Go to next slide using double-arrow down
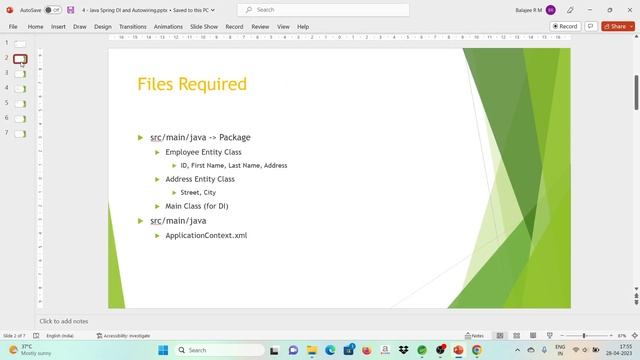 (636, 302)
